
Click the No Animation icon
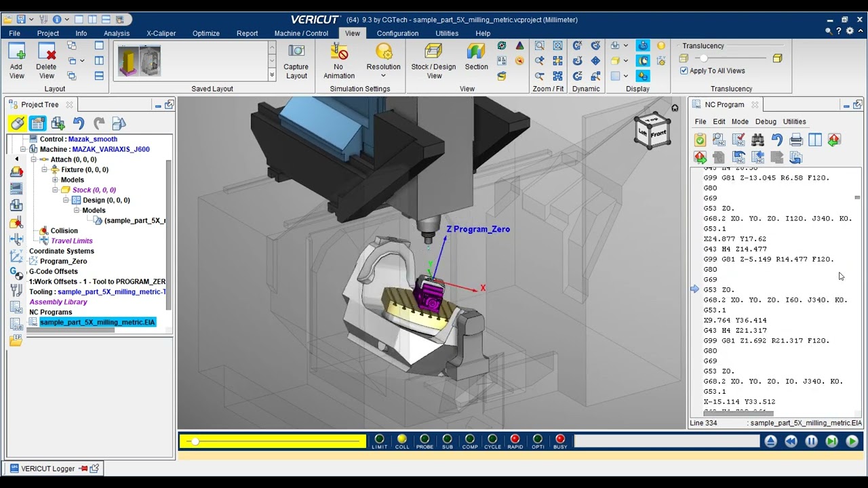[338, 52]
